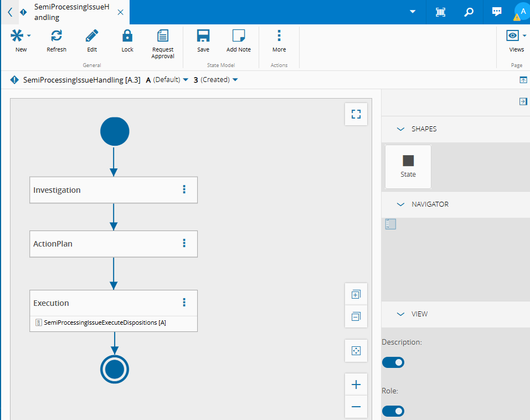Click the Save disk icon
Screen dimensions: 530x420
(x=203, y=37)
